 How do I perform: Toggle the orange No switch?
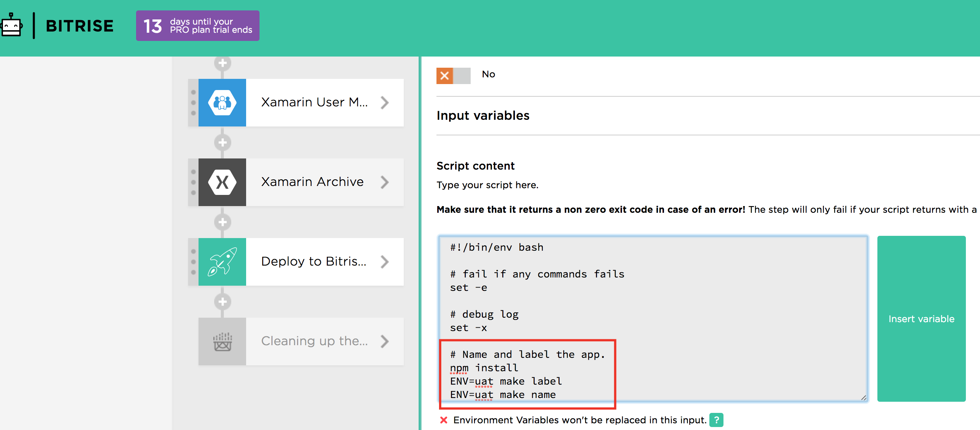pyautogui.click(x=453, y=76)
